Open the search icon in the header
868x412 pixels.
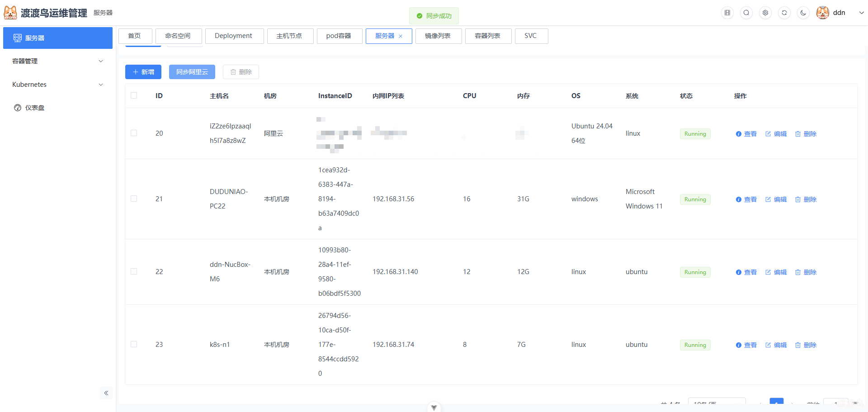[746, 13]
